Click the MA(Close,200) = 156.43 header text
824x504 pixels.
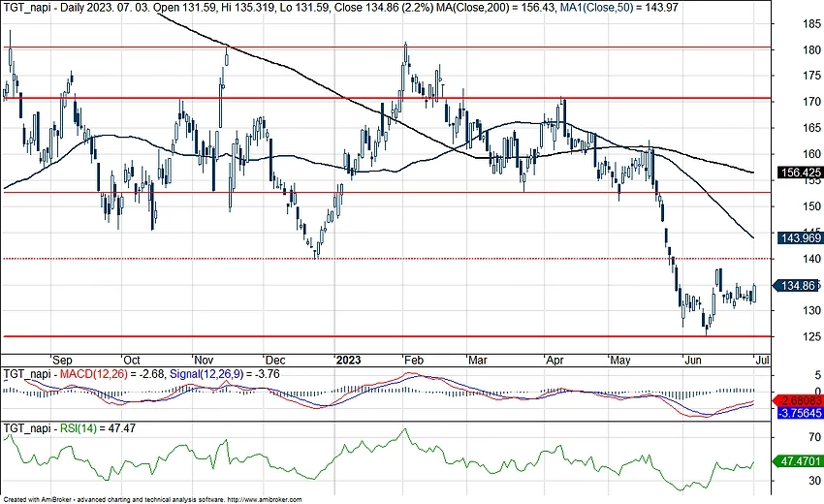(x=495, y=8)
